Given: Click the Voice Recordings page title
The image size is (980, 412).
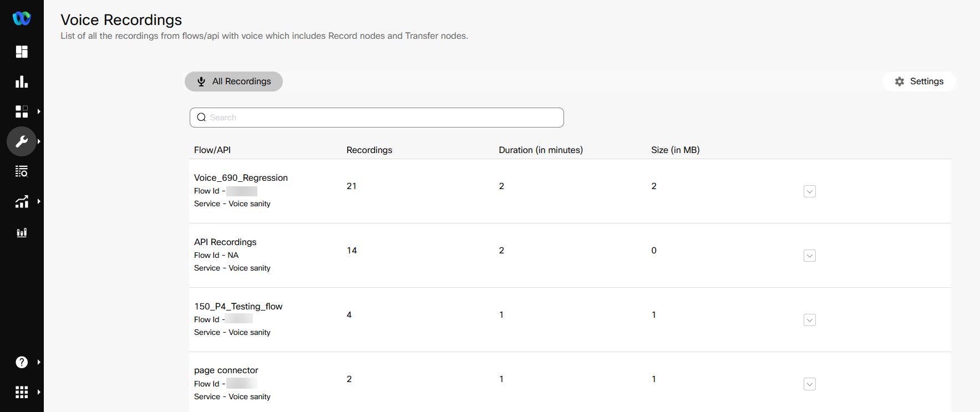Looking at the screenshot, I should (121, 20).
